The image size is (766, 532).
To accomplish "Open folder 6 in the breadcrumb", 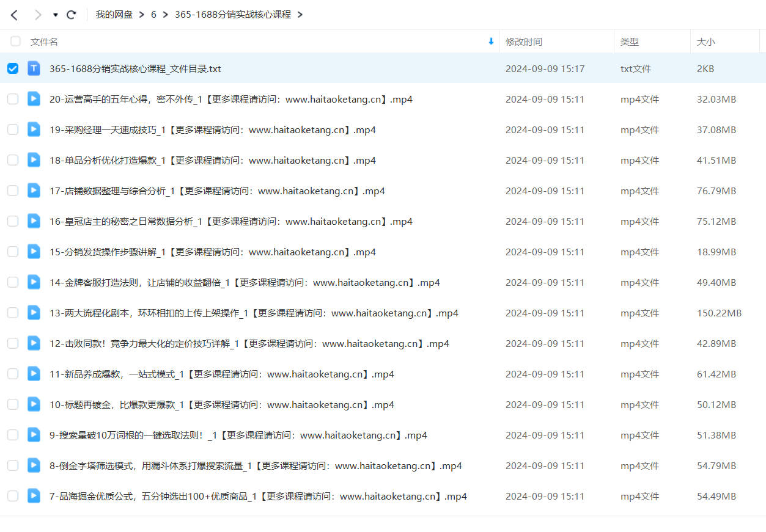I will [x=154, y=15].
